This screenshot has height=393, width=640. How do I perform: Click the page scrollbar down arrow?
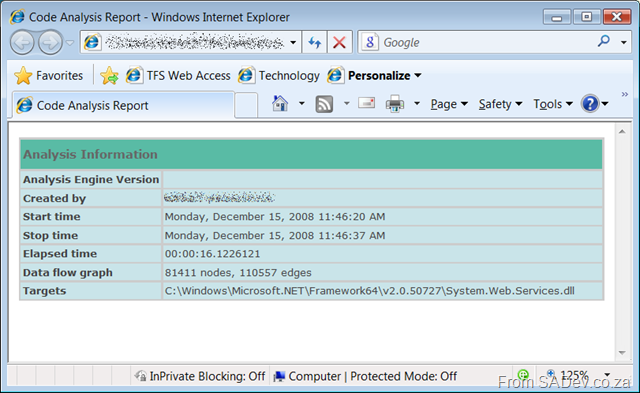(622, 353)
